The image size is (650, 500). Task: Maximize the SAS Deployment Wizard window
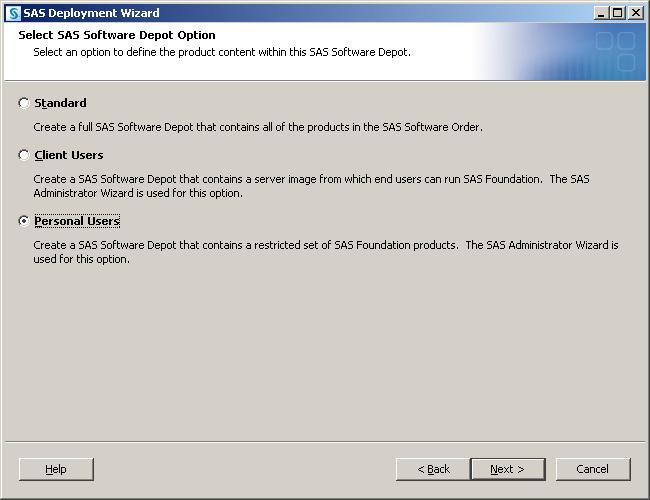click(x=618, y=13)
